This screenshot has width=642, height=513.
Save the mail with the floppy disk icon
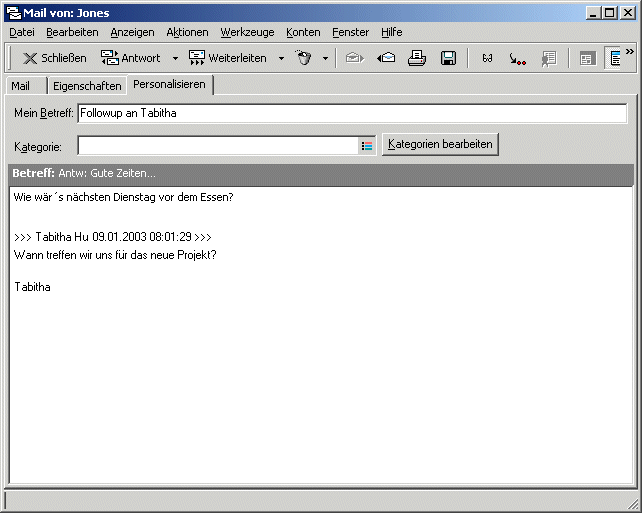click(x=448, y=58)
